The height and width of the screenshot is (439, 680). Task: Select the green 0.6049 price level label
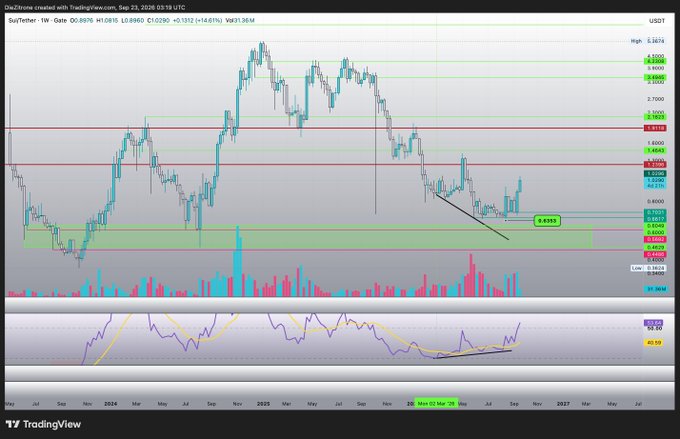pos(655,226)
